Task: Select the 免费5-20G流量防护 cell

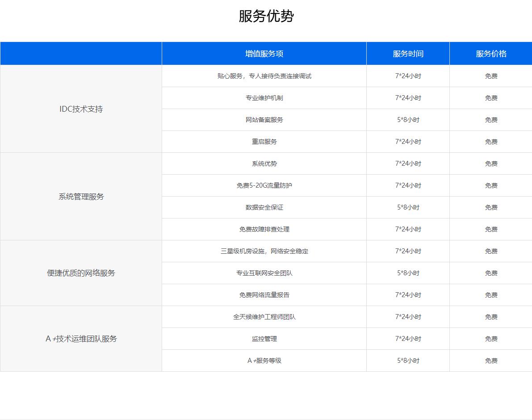Action: [264, 185]
